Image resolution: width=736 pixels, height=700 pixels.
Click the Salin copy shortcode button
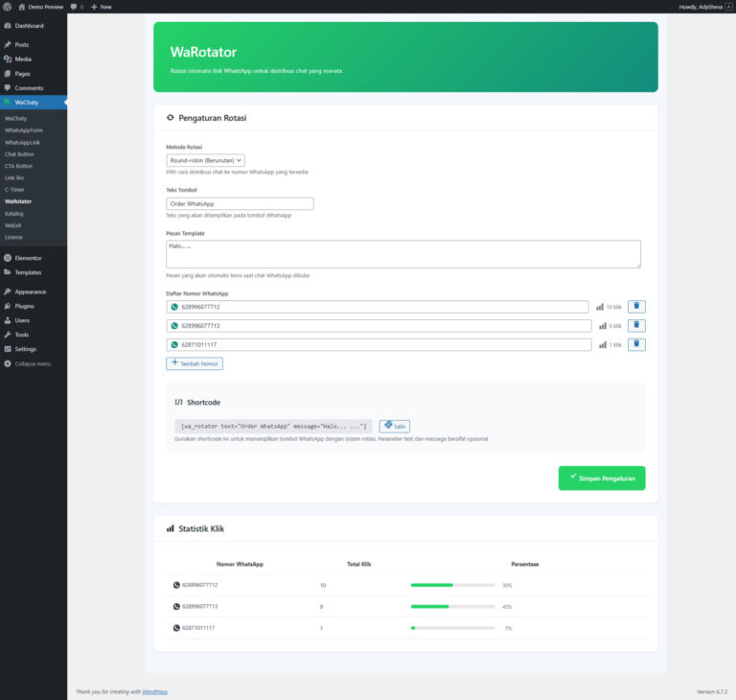click(x=394, y=426)
